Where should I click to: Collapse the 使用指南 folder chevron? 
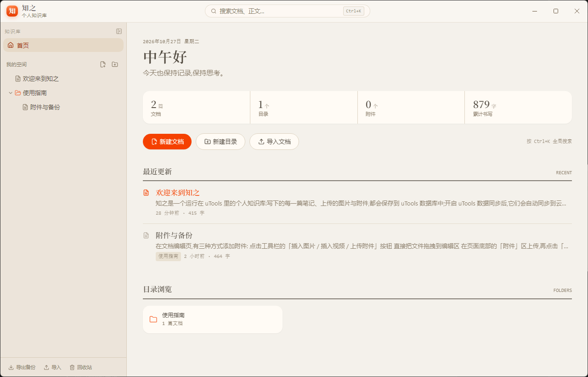[11, 93]
